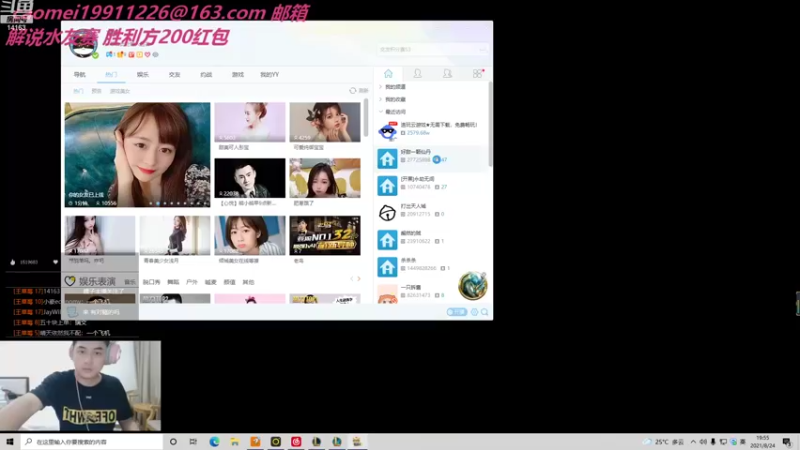Open the third sidebar tab with person icon

pos(447,73)
